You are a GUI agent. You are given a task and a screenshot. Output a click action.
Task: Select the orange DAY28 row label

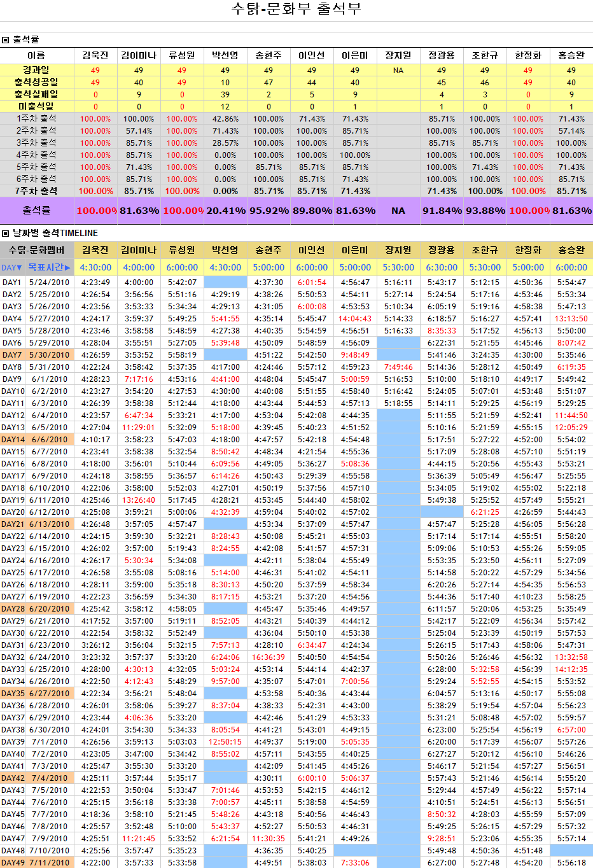12,609
